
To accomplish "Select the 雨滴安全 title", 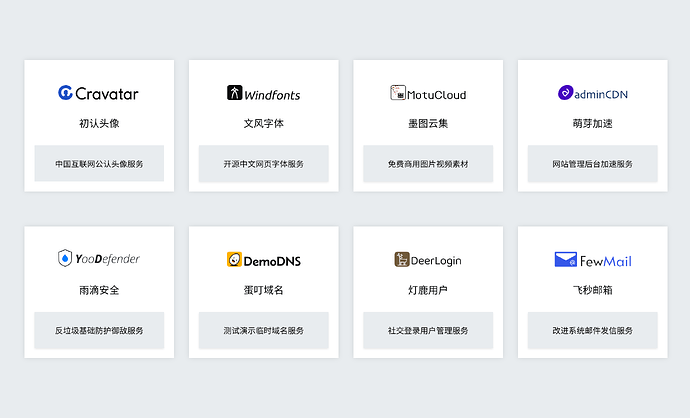I will point(99,290).
